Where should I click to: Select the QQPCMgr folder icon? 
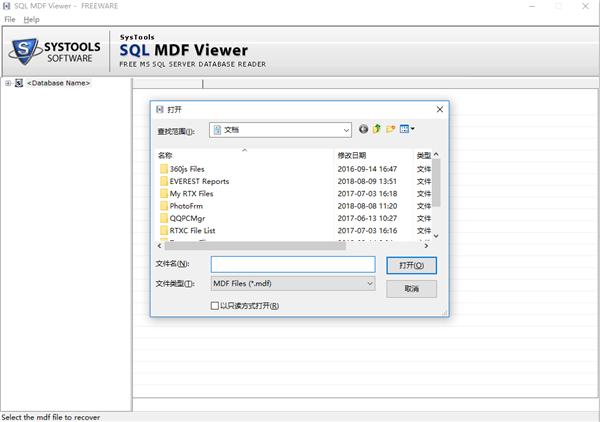[x=164, y=218]
